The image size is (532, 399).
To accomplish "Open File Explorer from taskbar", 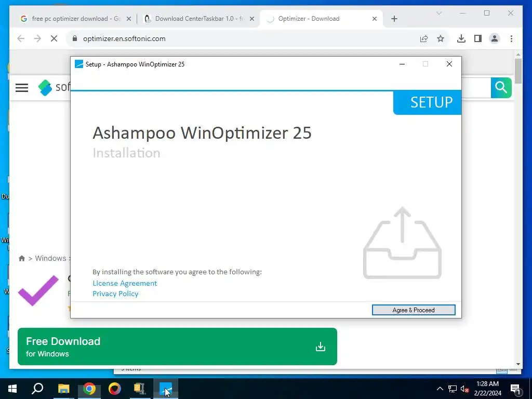I will tap(63, 389).
